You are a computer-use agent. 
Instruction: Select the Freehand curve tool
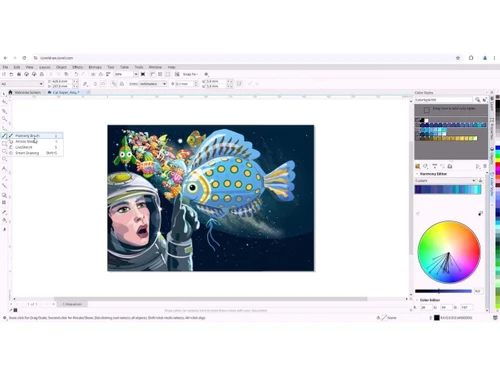(x=4, y=128)
